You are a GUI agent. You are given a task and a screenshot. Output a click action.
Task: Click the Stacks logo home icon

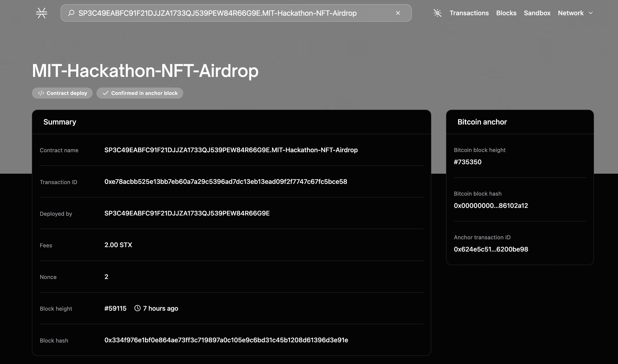(41, 13)
